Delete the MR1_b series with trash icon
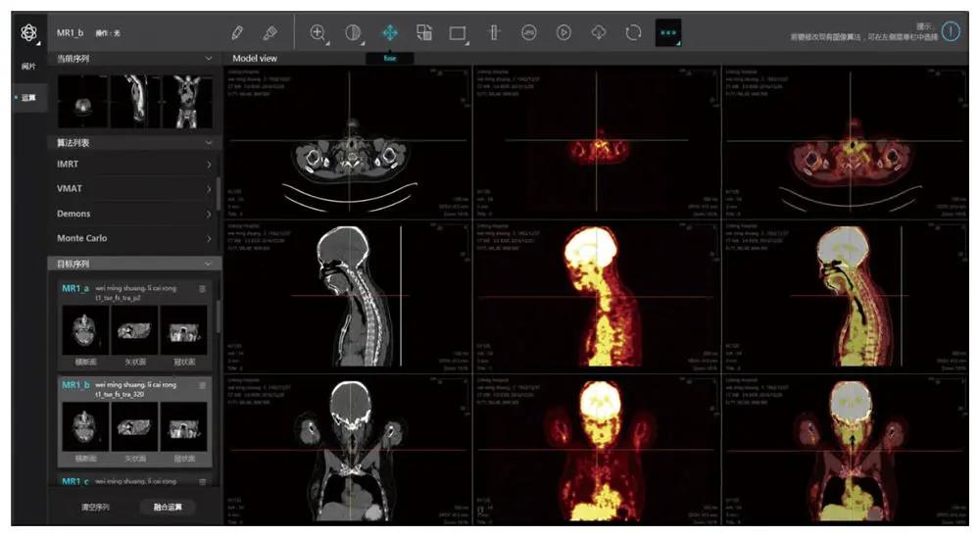 202,385
